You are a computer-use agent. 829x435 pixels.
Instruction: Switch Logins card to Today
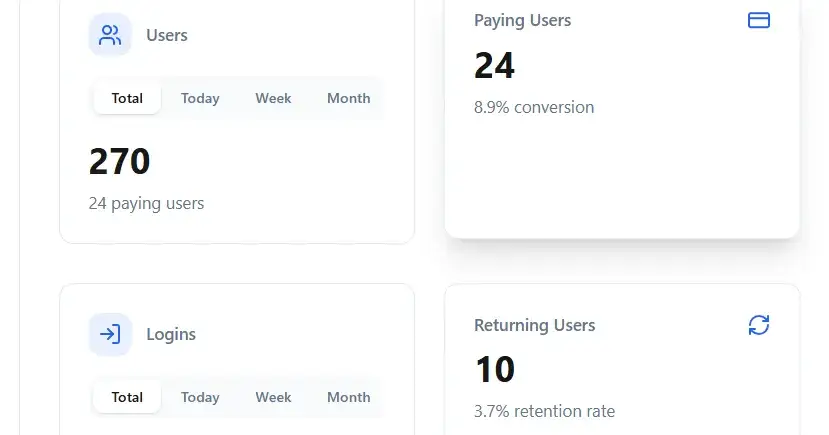[200, 397]
